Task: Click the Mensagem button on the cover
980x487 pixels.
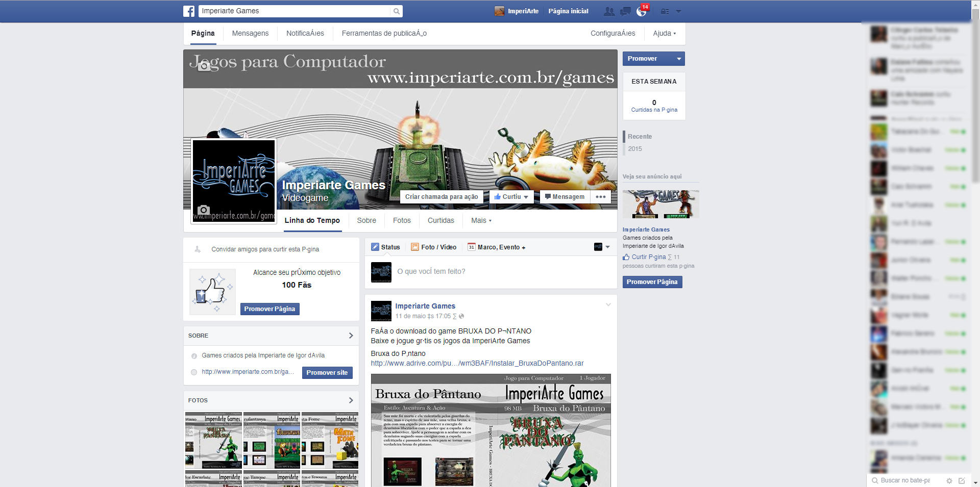Action: (565, 197)
